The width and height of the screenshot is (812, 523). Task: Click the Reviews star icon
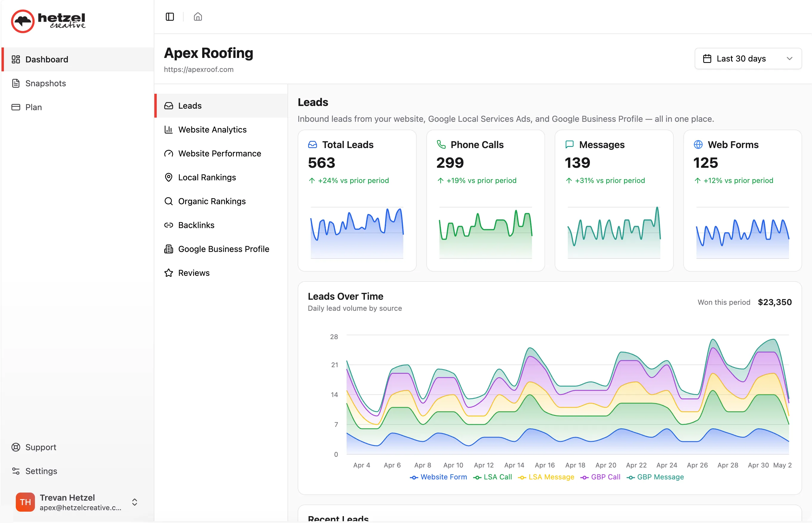pyautogui.click(x=168, y=273)
